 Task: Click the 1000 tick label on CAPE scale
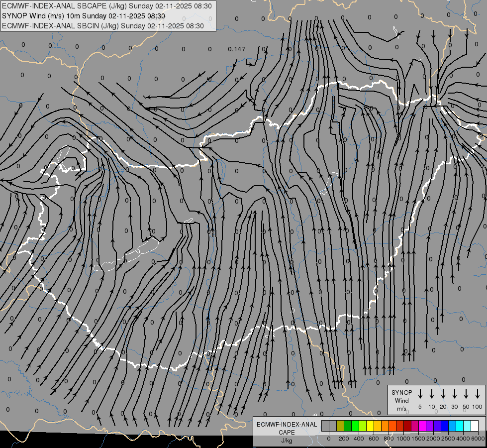[x=403, y=439]
